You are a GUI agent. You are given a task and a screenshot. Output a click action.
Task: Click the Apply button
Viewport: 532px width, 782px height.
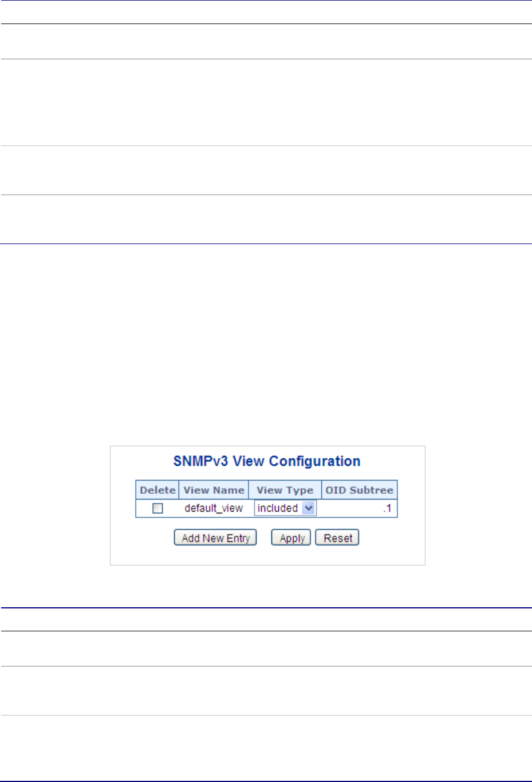click(291, 538)
